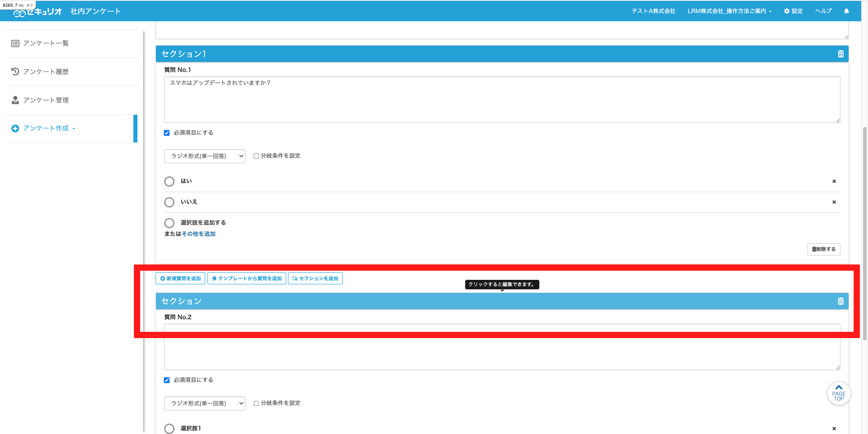Open 設定 gear in header
This screenshot has height=434, width=868.
793,11
